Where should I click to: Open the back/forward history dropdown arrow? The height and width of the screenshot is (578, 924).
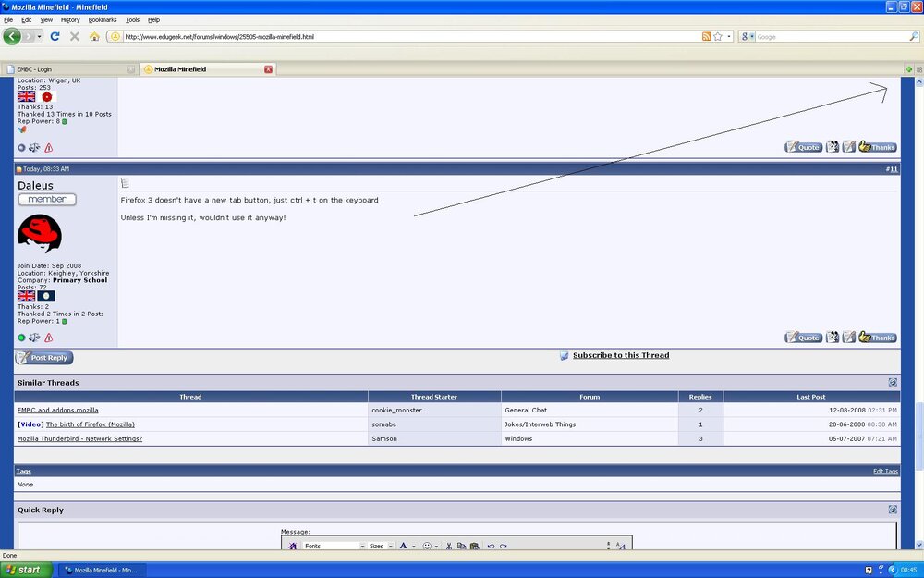pos(39,37)
